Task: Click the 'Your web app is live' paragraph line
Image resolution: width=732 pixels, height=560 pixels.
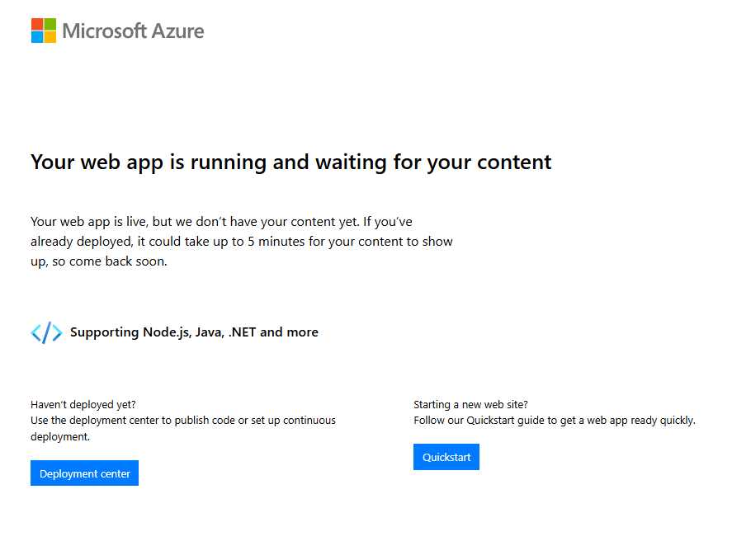Action: click(x=221, y=222)
